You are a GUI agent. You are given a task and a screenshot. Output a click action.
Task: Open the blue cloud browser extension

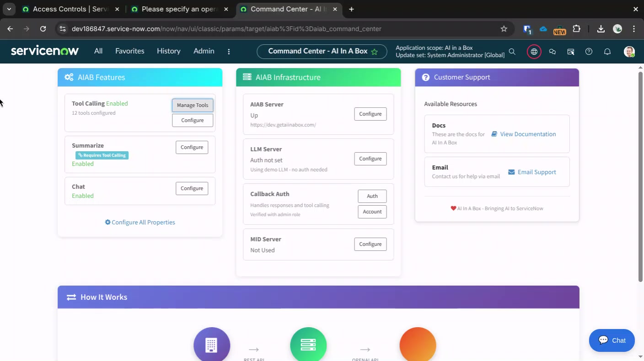click(x=543, y=29)
